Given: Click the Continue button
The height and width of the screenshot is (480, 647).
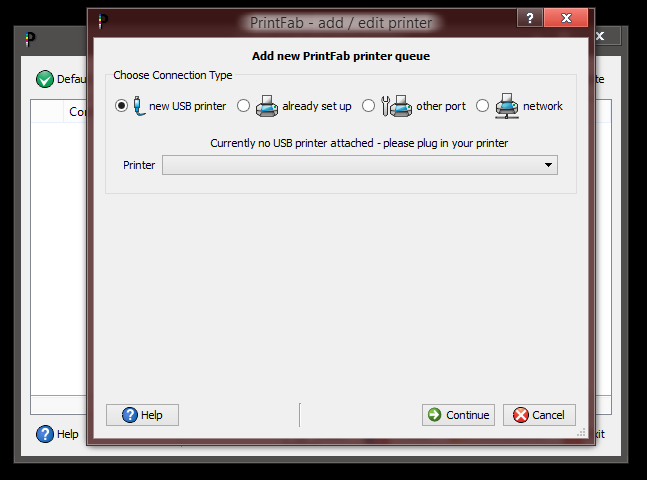Looking at the screenshot, I should pyautogui.click(x=458, y=415).
